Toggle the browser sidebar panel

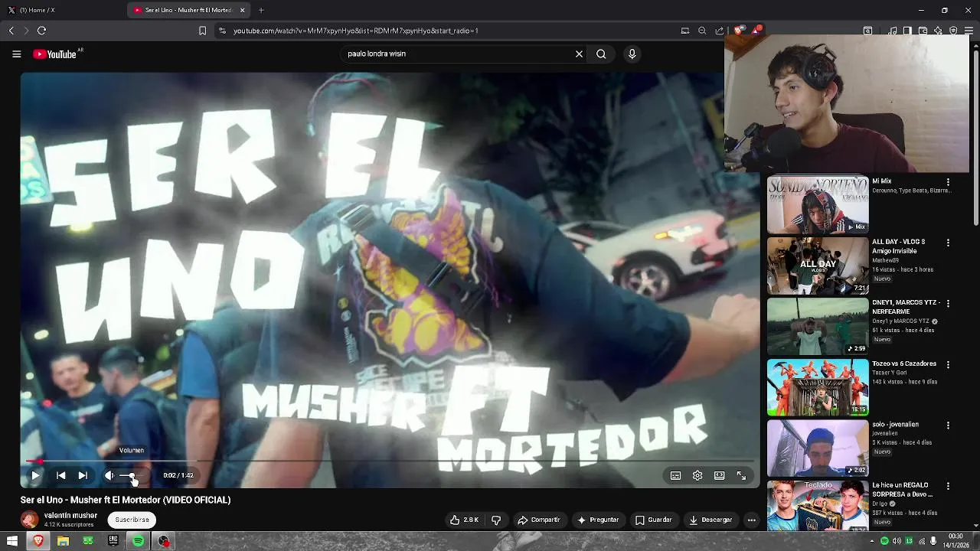pyautogui.click(x=907, y=31)
